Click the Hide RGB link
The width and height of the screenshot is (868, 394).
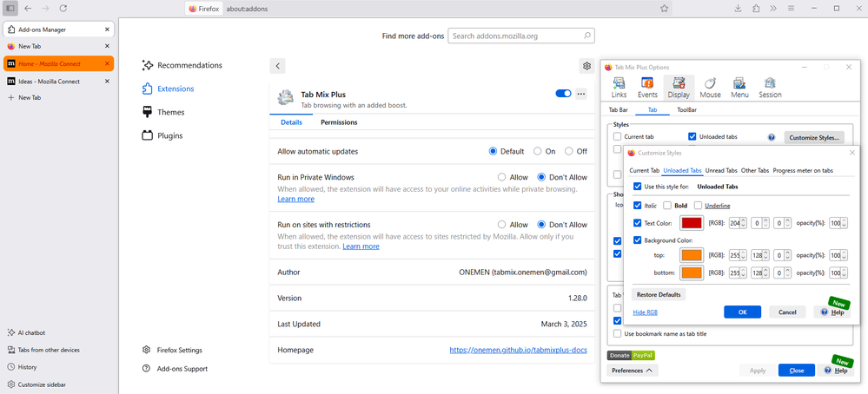(x=645, y=312)
